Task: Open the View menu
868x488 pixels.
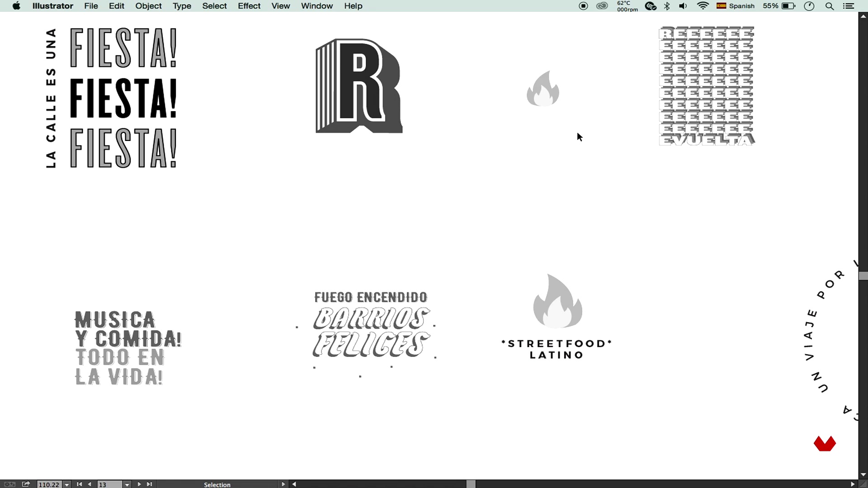Action: [281, 6]
